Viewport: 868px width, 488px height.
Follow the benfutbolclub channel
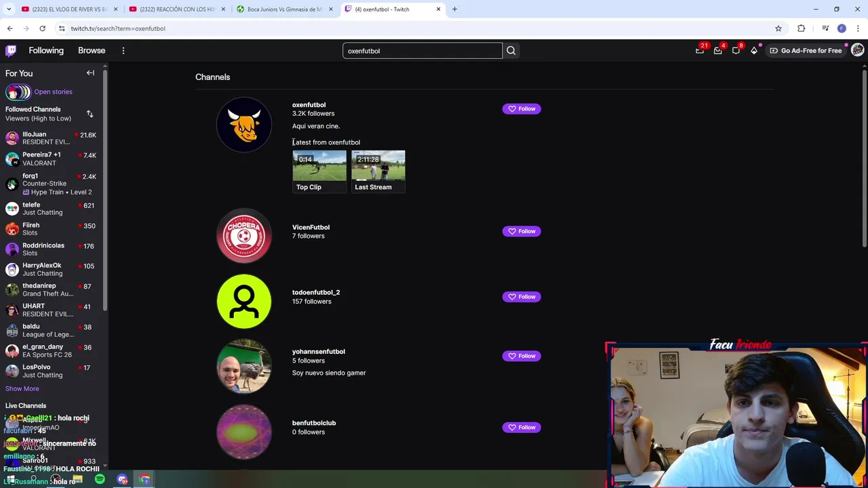(x=521, y=428)
